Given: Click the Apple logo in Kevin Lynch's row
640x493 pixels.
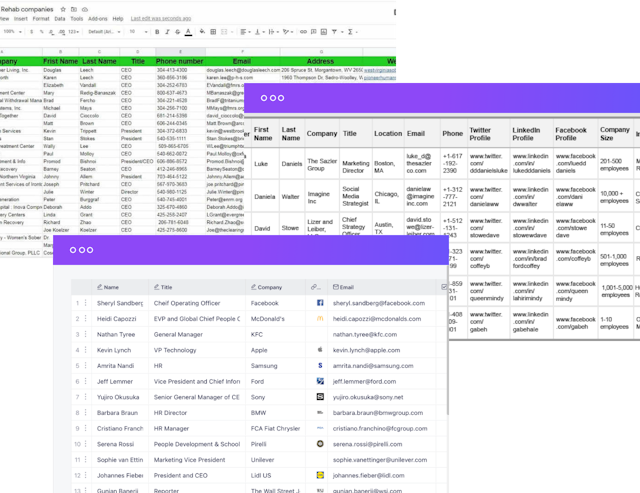Looking at the screenshot, I should 319,351.
